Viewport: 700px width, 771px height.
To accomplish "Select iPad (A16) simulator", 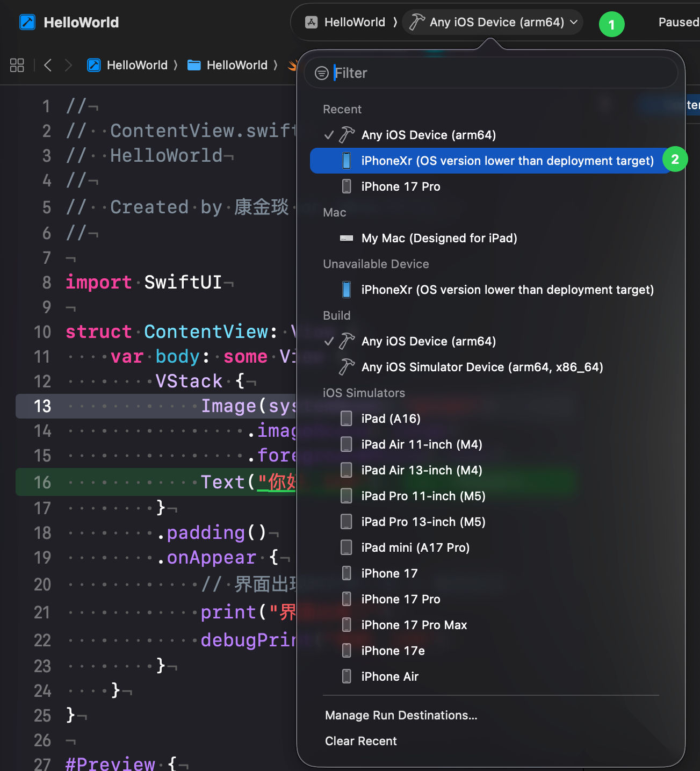I will click(491, 419).
